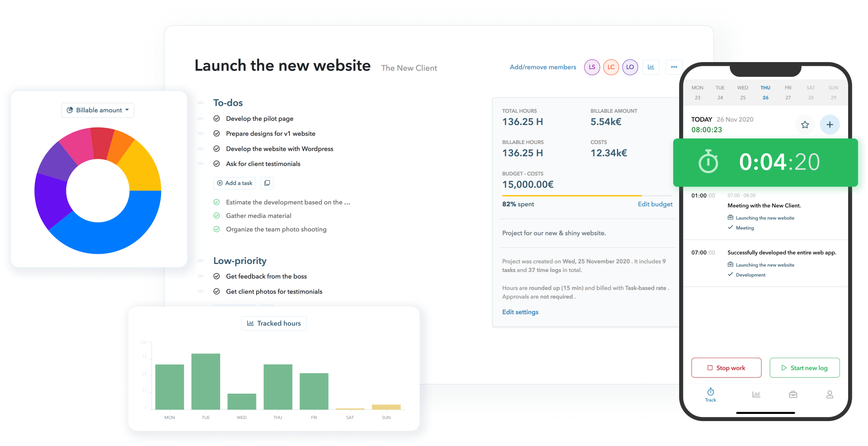Check off Develop the pilot page task
This screenshot has width=868, height=446.
click(217, 119)
